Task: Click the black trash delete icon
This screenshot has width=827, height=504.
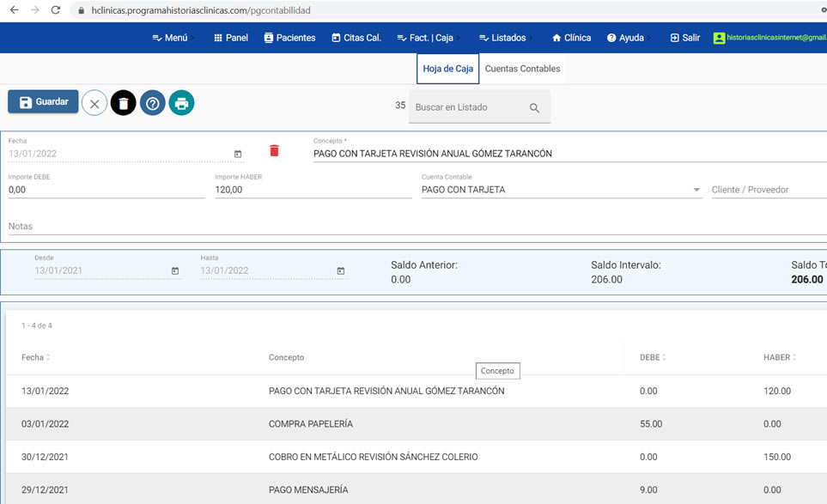Action: click(124, 103)
